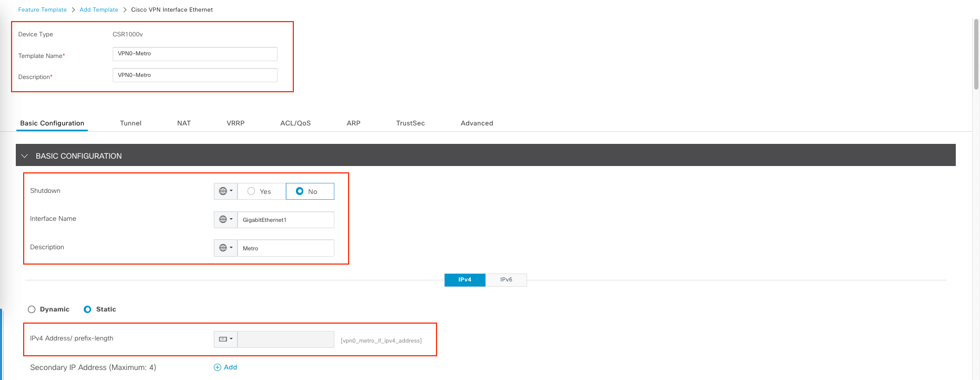Open the Tunnel tab
Image resolution: width=980 pixels, height=380 pixels.
tap(131, 123)
